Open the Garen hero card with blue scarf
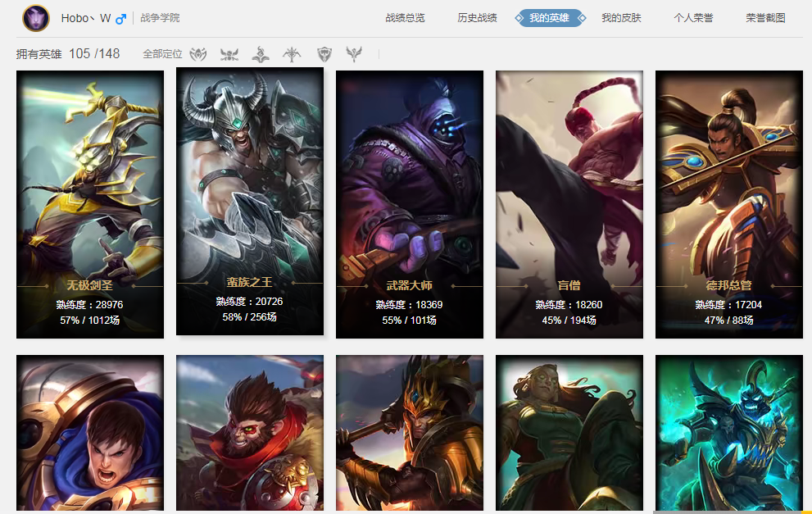This screenshot has width=812, height=514. [90, 433]
